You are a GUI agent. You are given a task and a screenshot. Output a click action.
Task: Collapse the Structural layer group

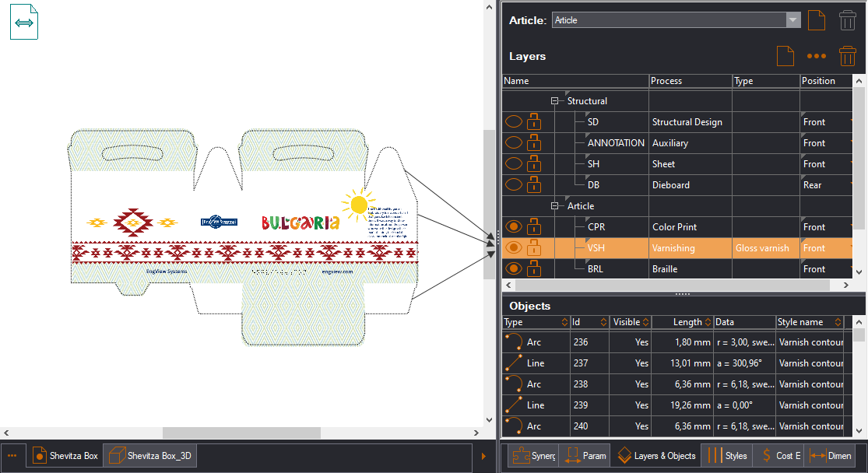click(x=556, y=101)
